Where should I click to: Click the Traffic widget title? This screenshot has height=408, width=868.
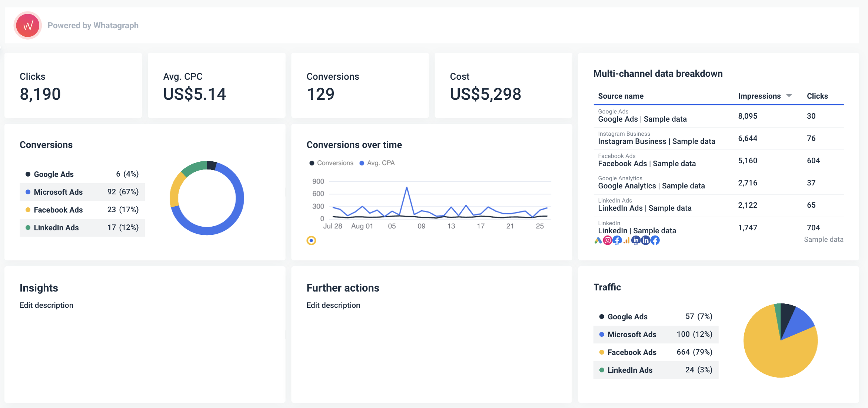[607, 287]
